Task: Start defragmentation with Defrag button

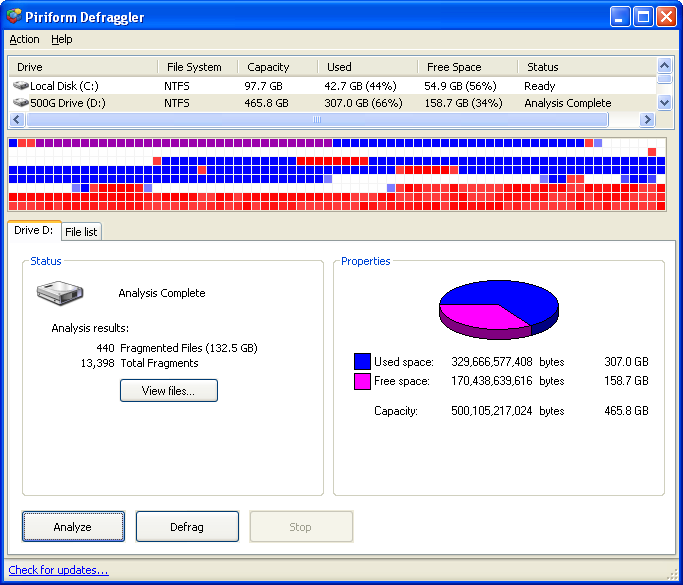Action: tap(187, 527)
